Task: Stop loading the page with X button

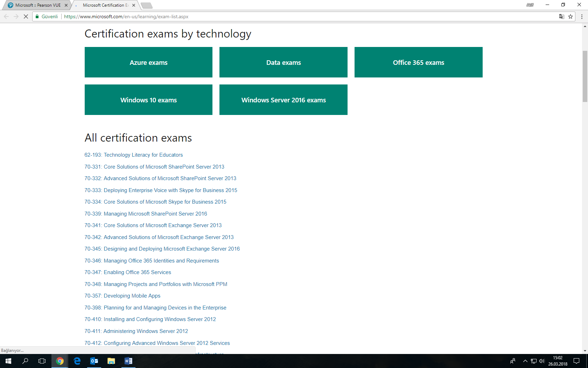Action: (x=26, y=16)
